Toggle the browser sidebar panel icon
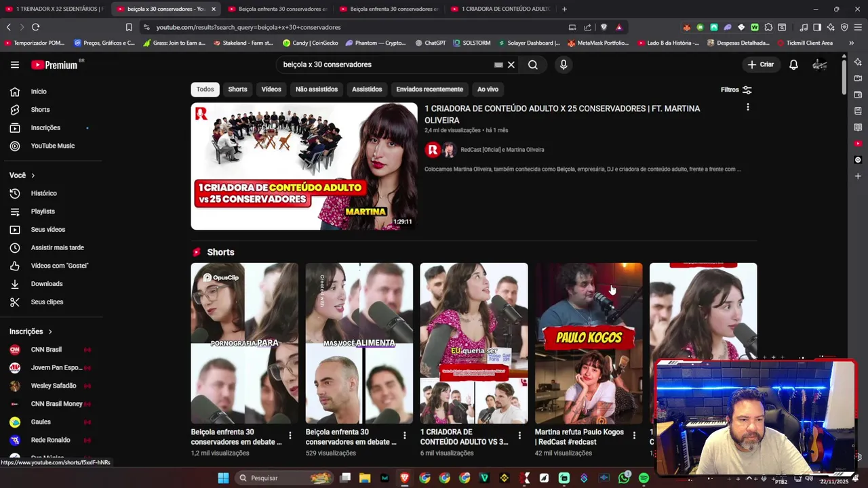Image resolution: width=868 pixels, height=488 pixels. [x=817, y=27]
